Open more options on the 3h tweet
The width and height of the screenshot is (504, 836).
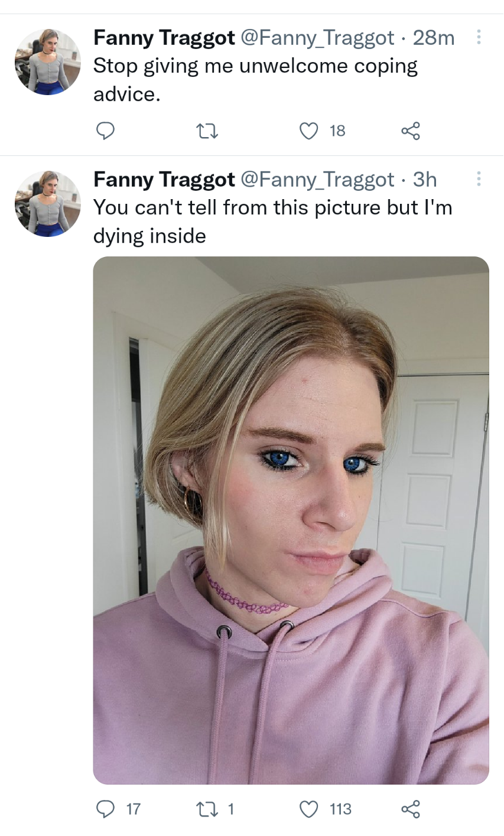pyautogui.click(x=479, y=178)
